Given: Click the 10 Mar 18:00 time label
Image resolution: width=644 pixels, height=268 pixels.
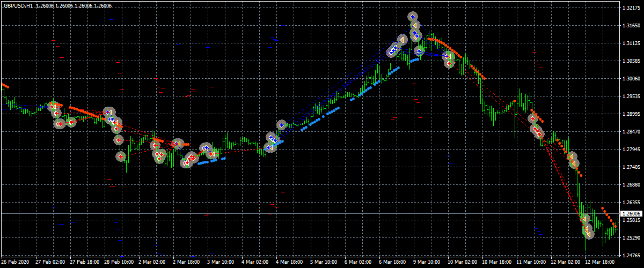Looking at the screenshot, I should click(x=497, y=263).
